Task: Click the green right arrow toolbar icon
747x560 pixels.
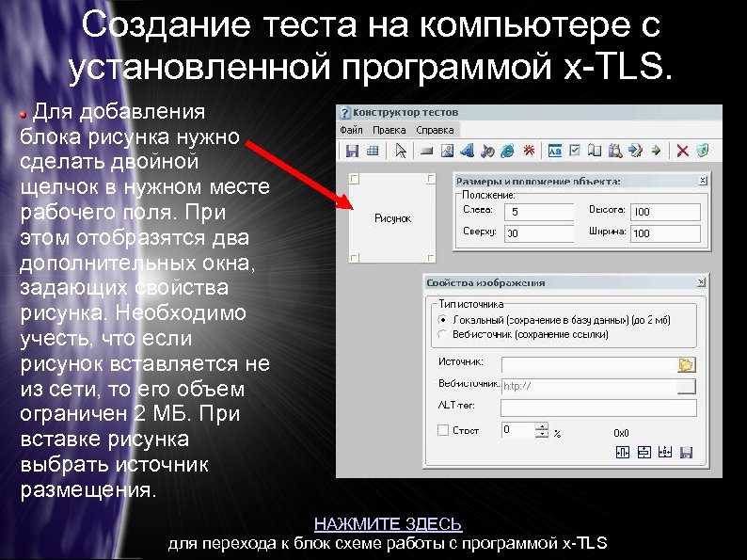Action: [x=656, y=152]
